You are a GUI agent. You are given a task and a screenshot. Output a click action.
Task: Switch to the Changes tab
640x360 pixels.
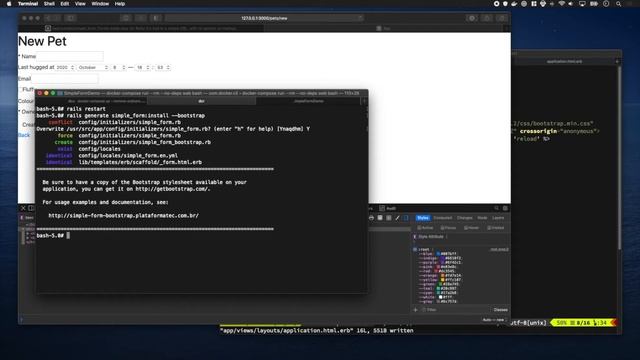tap(464, 218)
